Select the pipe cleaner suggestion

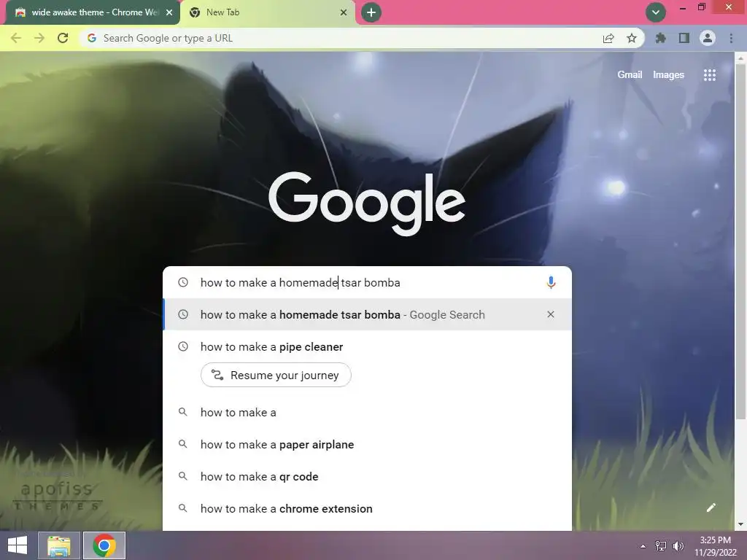tap(368, 346)
